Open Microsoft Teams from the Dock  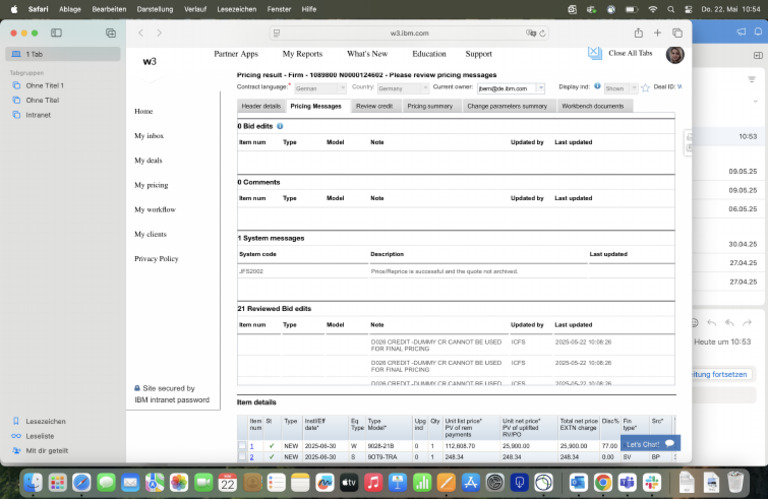click(x=627, y=483)
